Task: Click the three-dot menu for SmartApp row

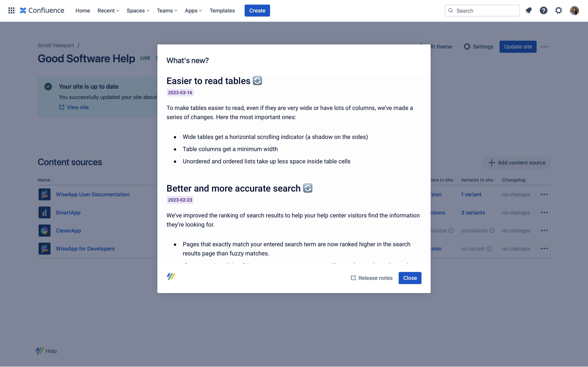Action: tap(544, 212)
